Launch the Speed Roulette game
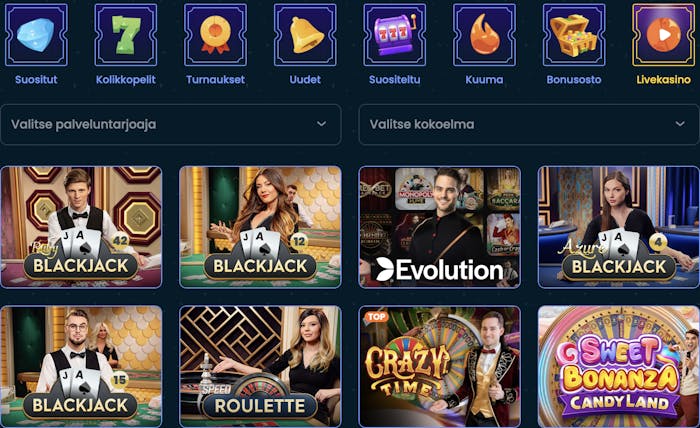Viewport: 700px width, 428px height. (x=260, y=367)
